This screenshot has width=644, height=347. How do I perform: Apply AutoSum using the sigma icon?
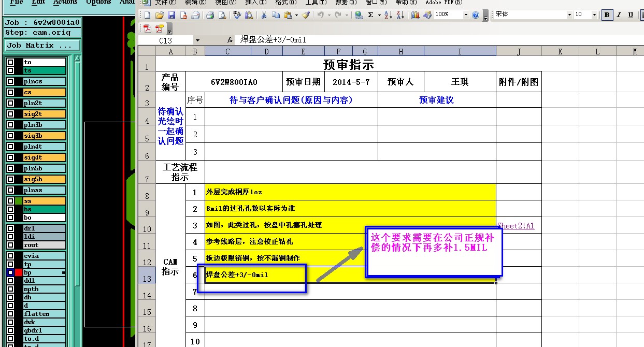pyautogui.click(x=371, y=15)
